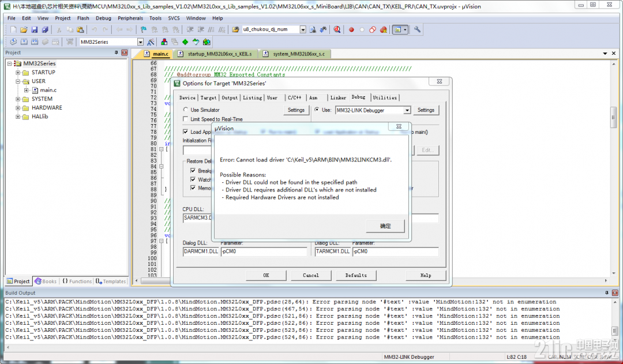Open Options for Target wand icon

[151, 42]
